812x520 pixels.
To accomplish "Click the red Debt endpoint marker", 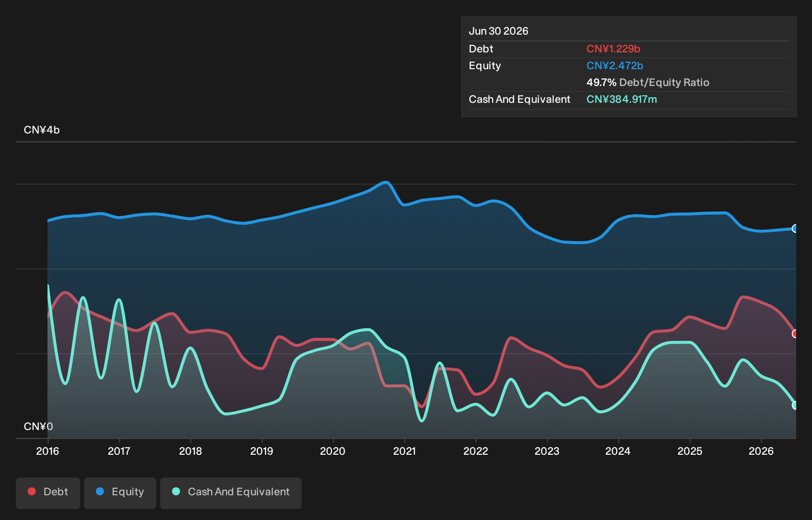I will point(795,334).
